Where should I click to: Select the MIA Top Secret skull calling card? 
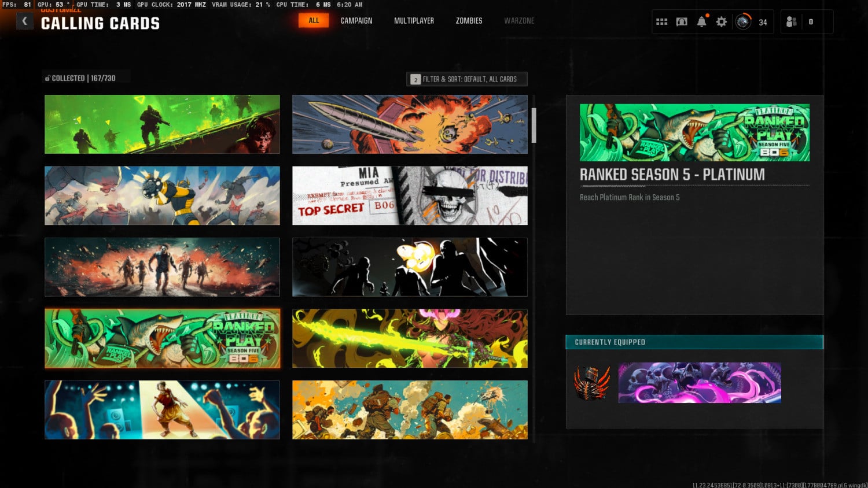click(410, 195)
